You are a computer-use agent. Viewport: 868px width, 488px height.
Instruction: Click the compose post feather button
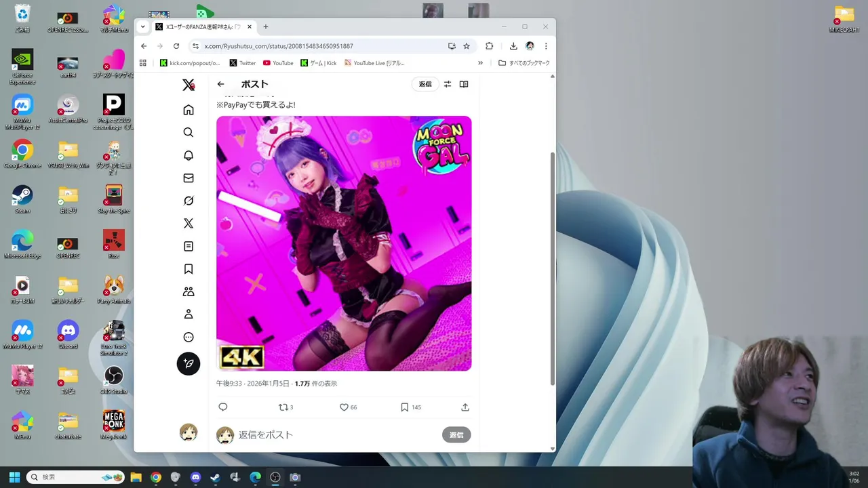[x=189, y=364]
